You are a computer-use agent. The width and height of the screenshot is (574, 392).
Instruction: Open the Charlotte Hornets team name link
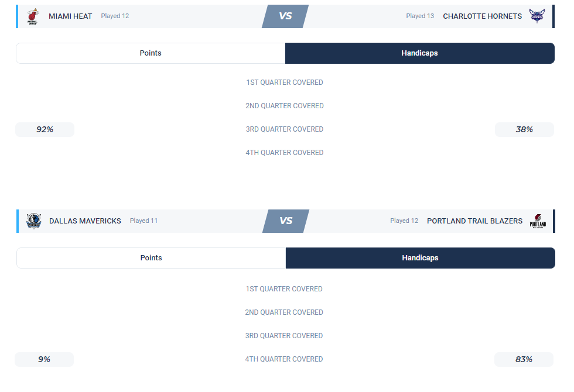(482, 16)
